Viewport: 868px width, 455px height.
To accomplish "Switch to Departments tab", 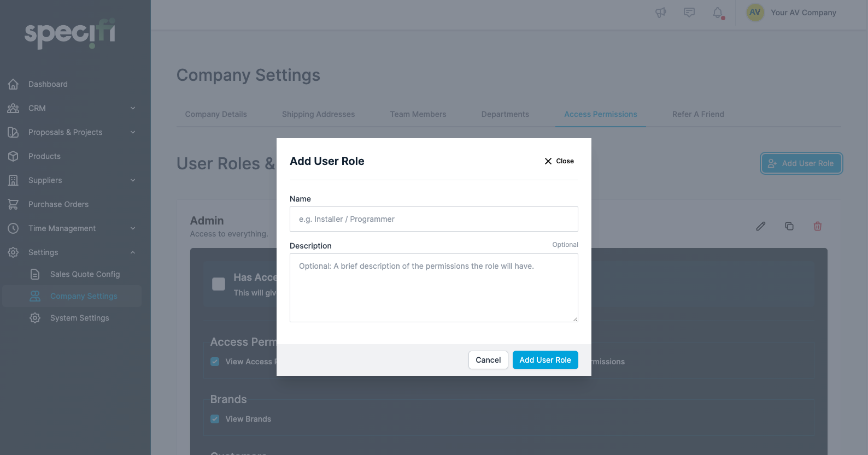I will coord(505,114).
